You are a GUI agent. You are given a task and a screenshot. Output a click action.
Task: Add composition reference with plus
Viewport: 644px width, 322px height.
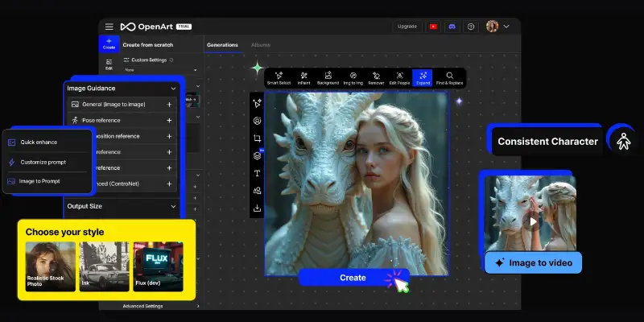point(169,136)
